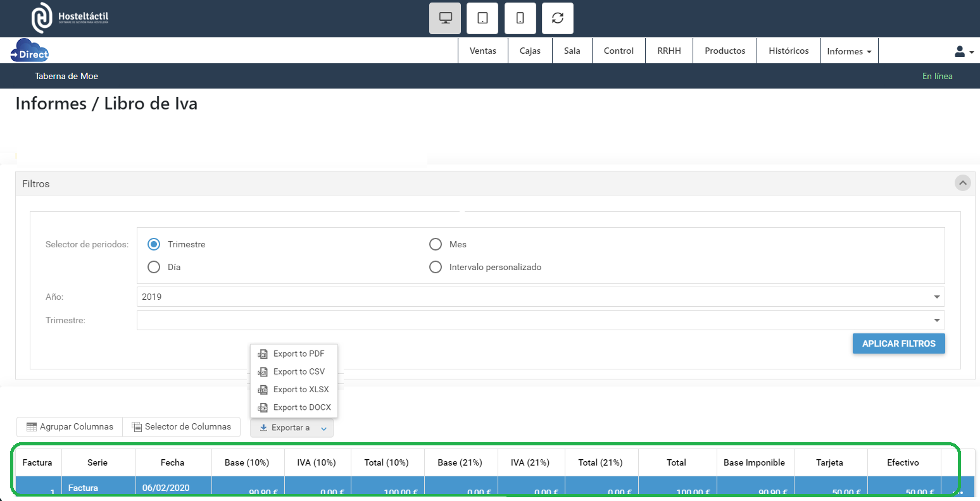Choose Export to PDF option
This screenshot has width=980, height=501.
click(298, 354)
